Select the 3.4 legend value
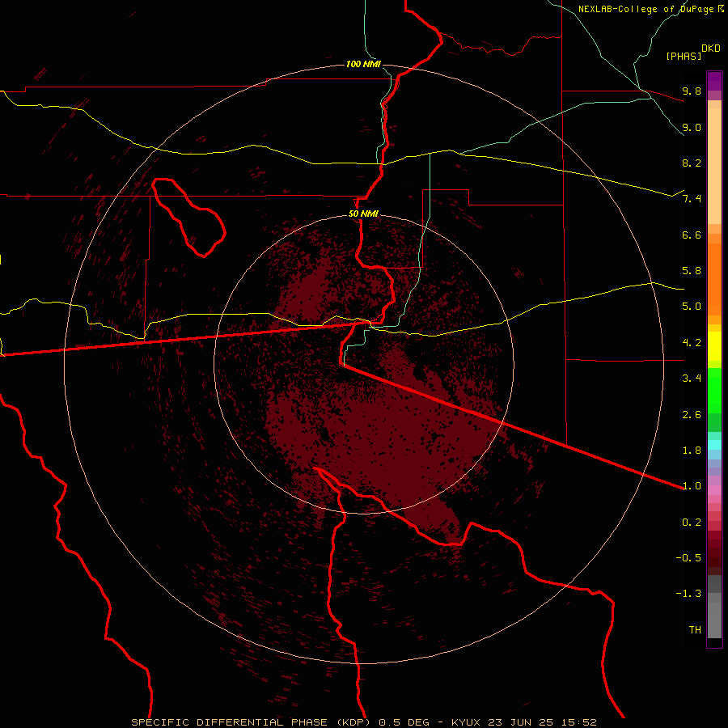Screen dimensions: 728x728 click(692, 379)
